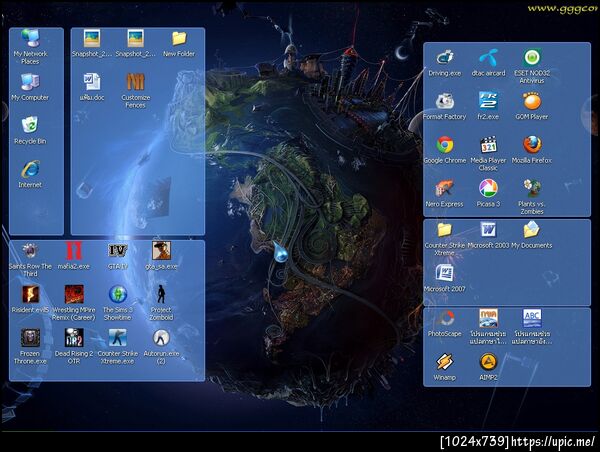This screenshot has width=600, height=452.
Task: Select the Picasa 3 icon
Action: pos(488,189)
